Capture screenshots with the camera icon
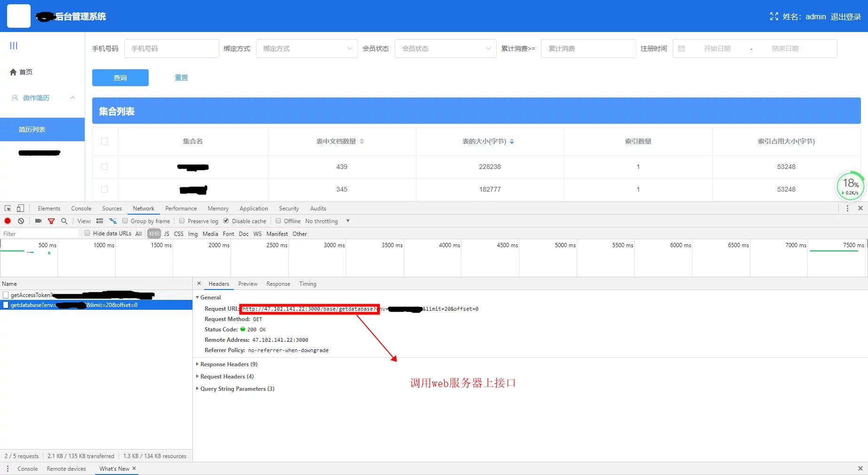 pos(38,221)
